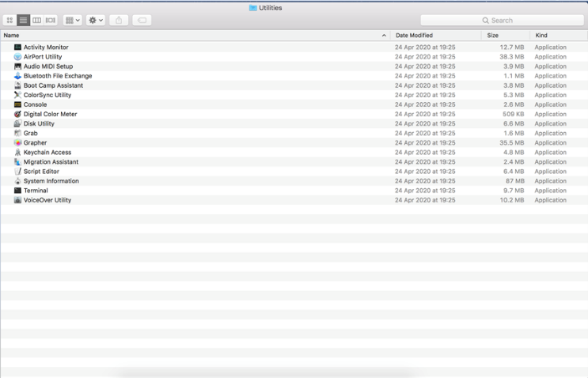Switch to list view
The width and height of the screenshot is (588, 378).
pos(23,21)
